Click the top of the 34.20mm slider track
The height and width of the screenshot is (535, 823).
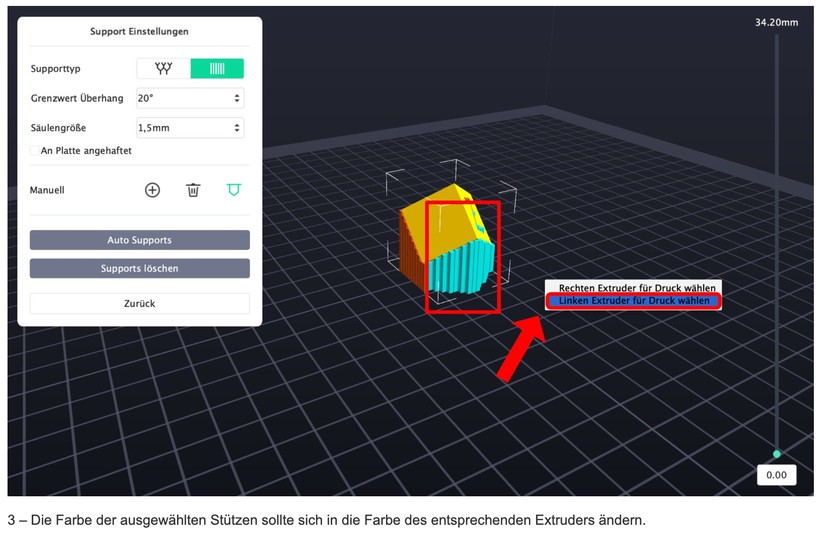tap(777, 40)
